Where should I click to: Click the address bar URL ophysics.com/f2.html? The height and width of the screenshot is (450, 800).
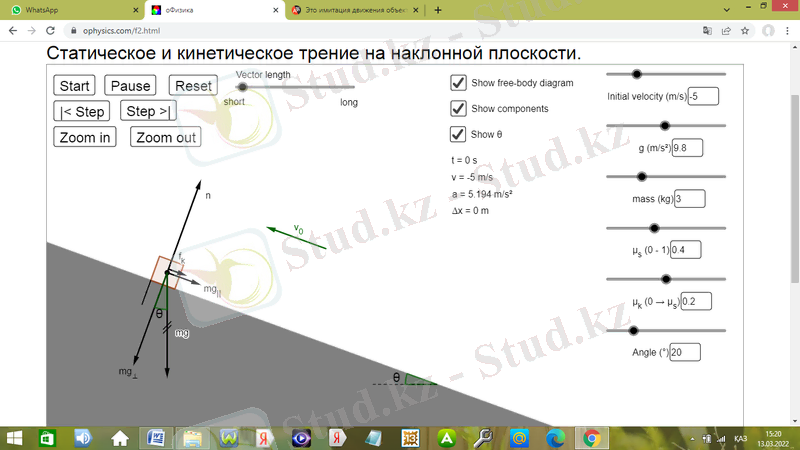(121, 31)
